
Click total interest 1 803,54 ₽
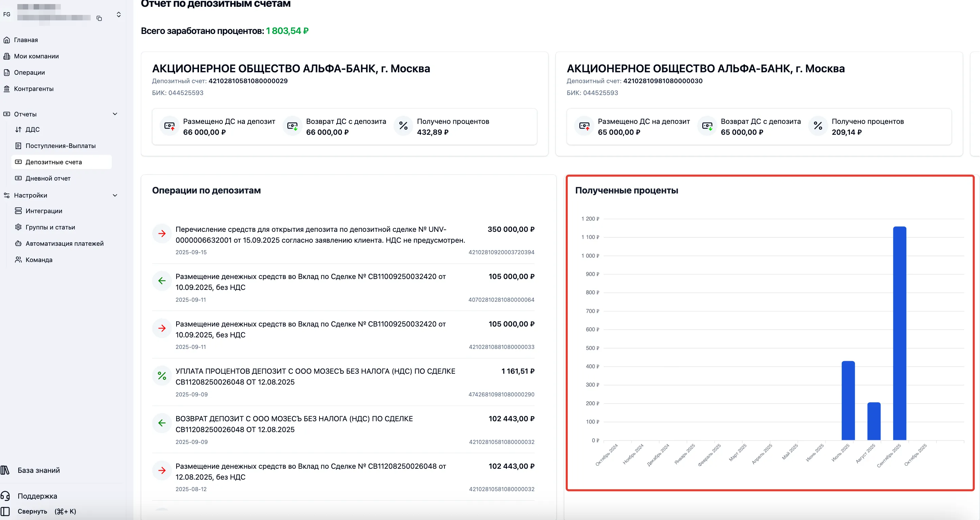pos(287,31)
